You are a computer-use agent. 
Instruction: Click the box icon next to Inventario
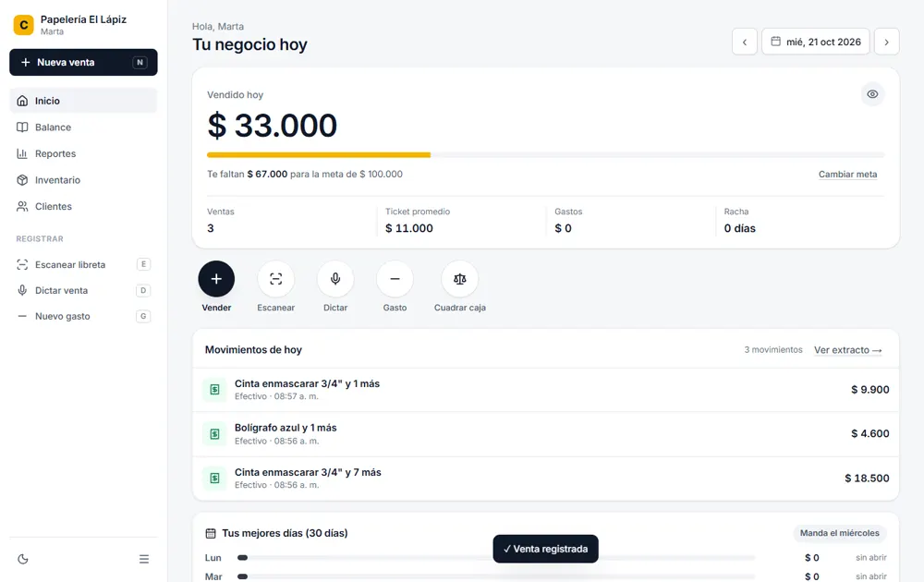coord(22,180)
